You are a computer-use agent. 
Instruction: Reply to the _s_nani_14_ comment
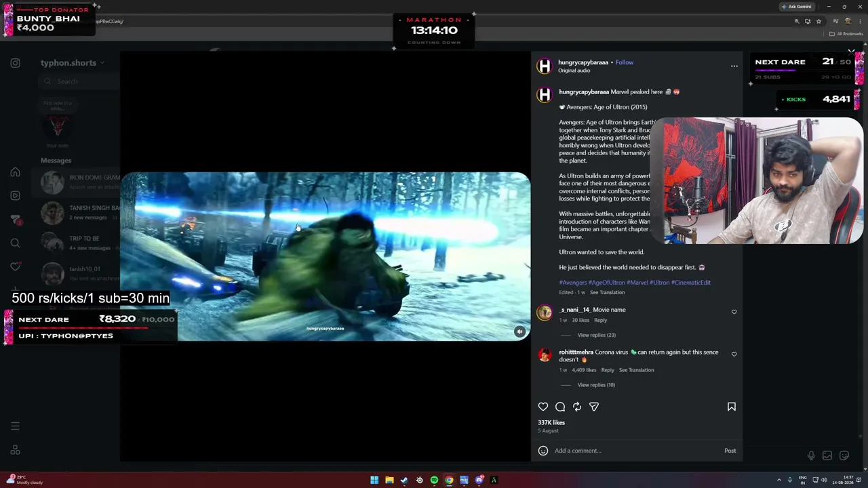tap(600, 320)
